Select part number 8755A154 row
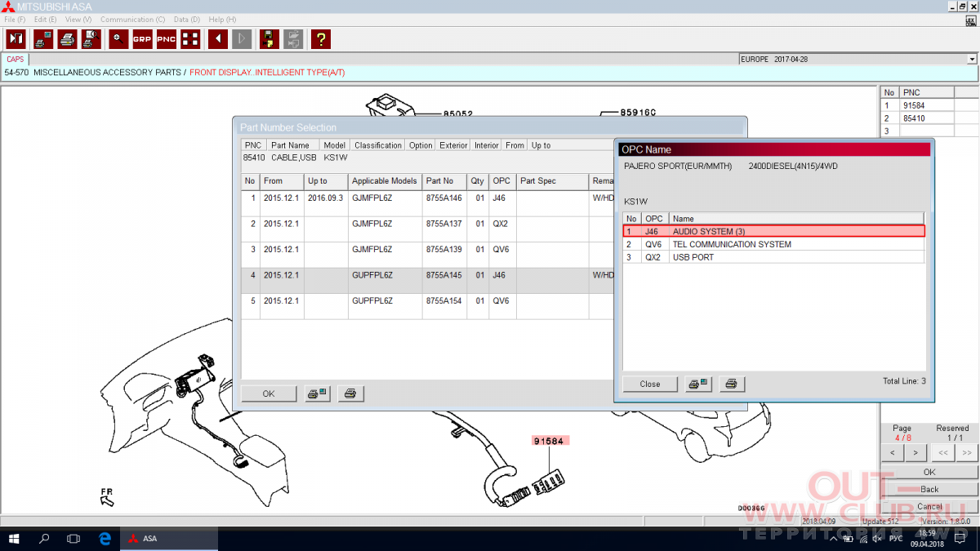 (427, 307)
